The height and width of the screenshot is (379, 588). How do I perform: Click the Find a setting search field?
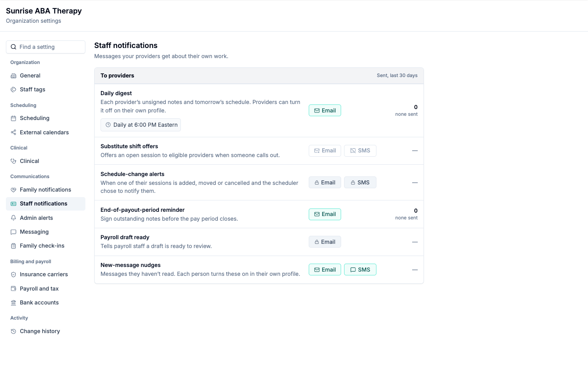[45, 47]
